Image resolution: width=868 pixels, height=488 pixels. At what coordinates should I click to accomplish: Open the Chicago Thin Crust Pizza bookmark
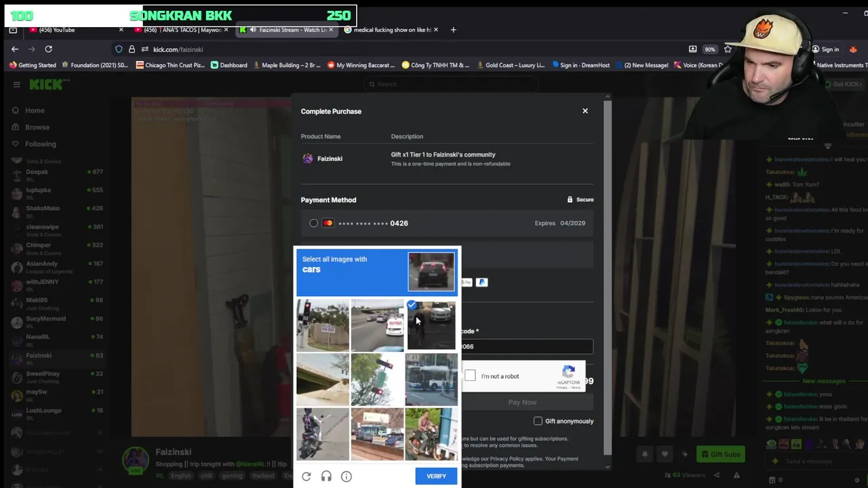coord(170,65)
